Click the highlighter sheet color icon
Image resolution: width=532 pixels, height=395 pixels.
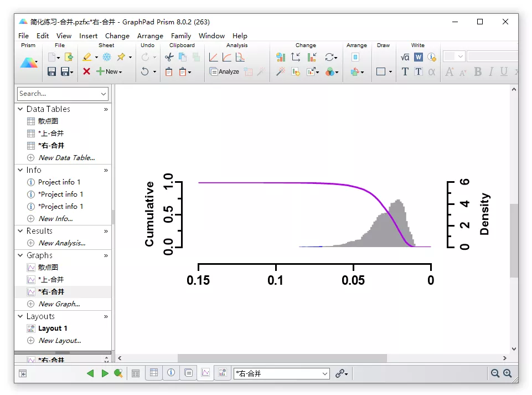tap(87, 57)
